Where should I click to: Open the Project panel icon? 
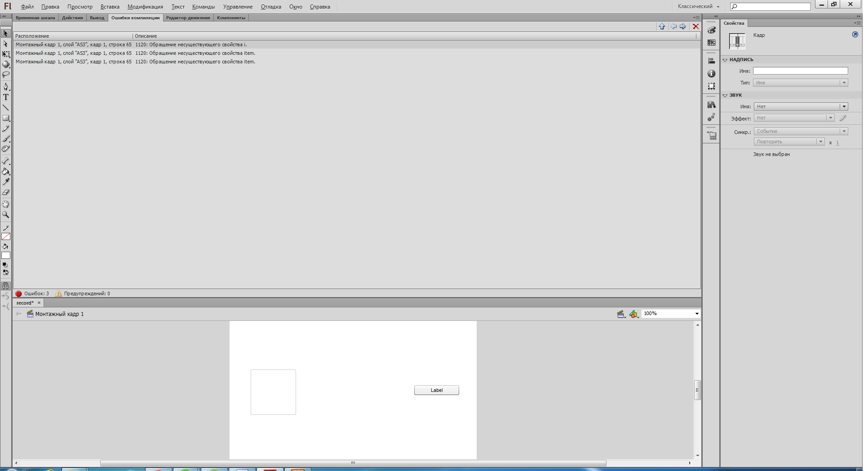pos(712,135)
